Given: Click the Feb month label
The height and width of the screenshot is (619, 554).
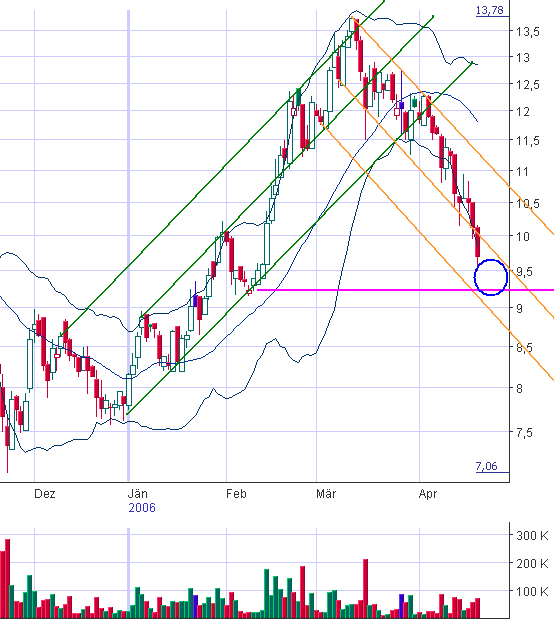Looking at the screenshot, I should pyautogui.click(x=236, y=494).
